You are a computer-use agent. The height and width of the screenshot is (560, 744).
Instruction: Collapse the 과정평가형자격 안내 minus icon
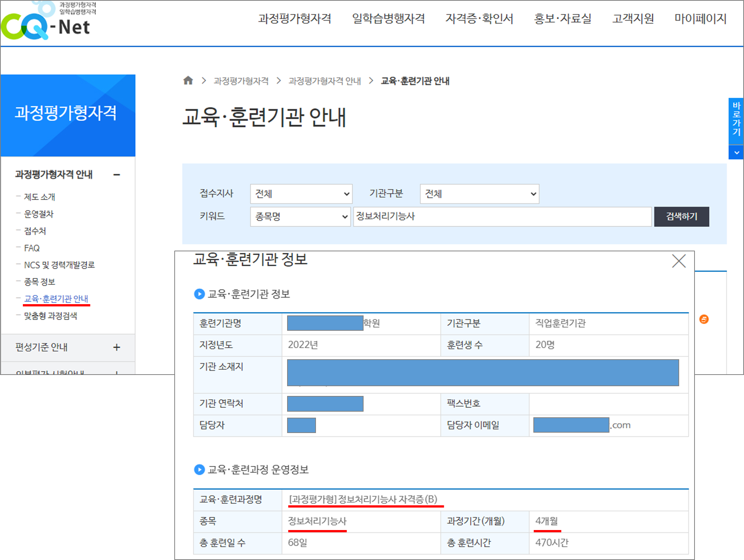click(117, 175)
